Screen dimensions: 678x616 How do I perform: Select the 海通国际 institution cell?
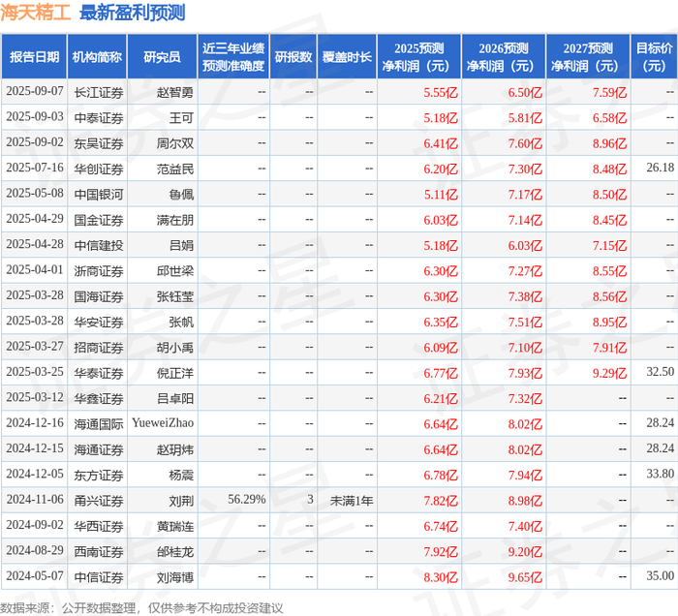pyautogui.click(x=99, y=423)
